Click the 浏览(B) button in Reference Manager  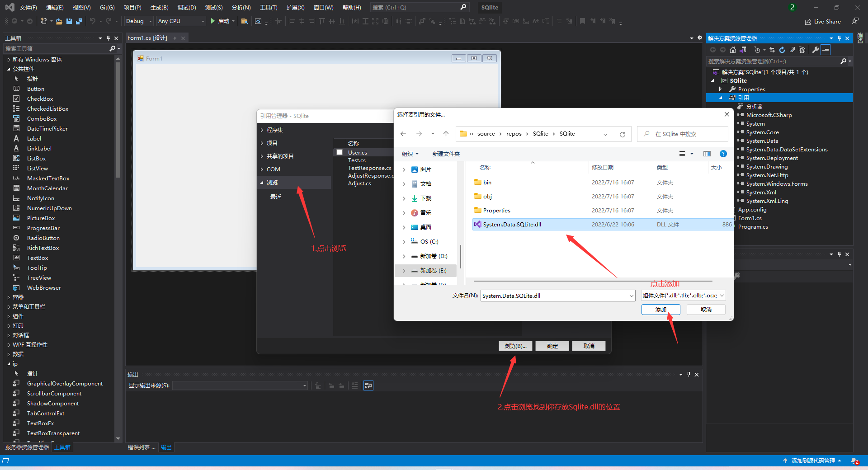pyautogui.click(x=515, y=346)
